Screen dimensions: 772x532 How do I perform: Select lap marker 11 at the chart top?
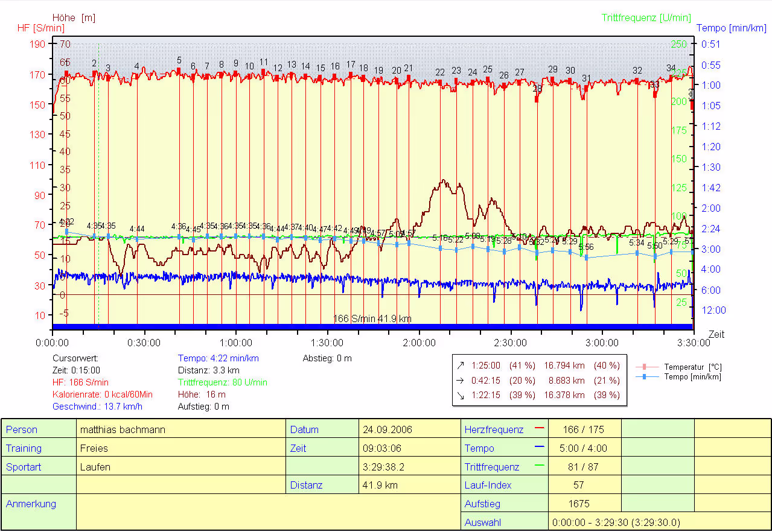[264, 62]
